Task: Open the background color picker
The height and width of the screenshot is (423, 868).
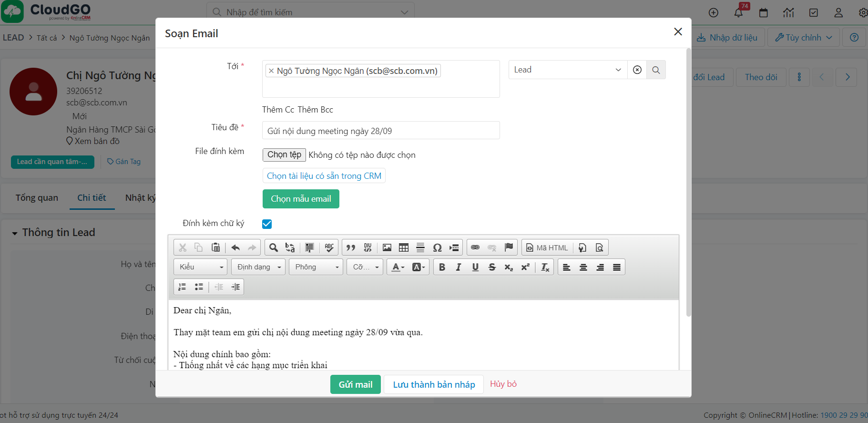Action: click(x=418, y=267)
